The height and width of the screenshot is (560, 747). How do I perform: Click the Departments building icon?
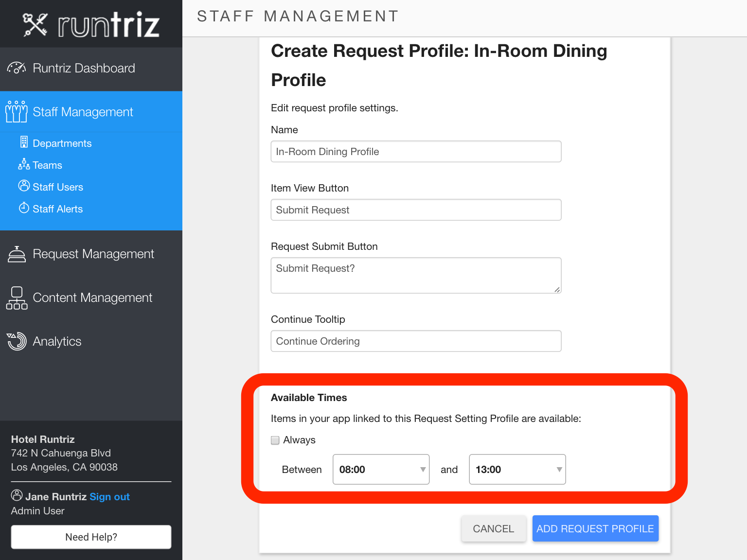[x=24, y=142]
